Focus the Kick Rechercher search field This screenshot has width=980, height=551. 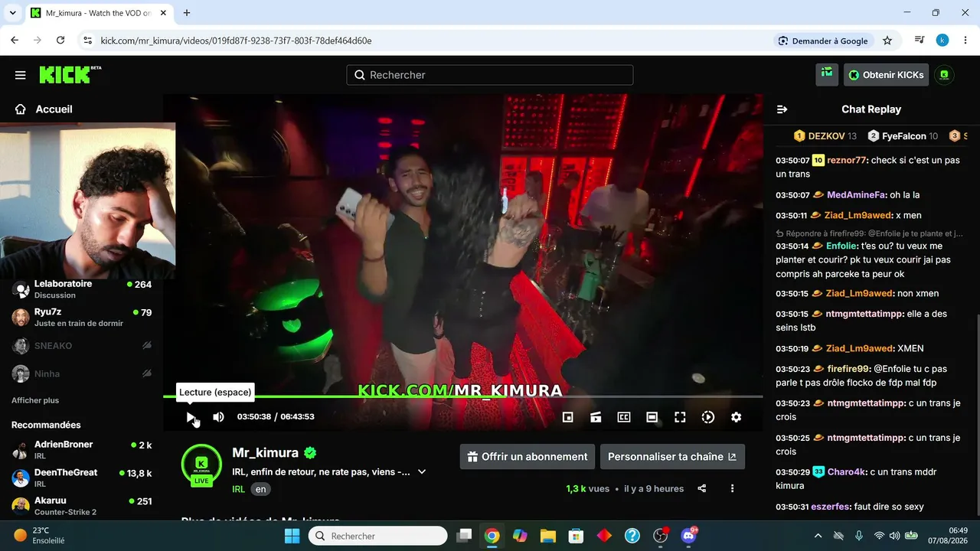pos(490,75)
